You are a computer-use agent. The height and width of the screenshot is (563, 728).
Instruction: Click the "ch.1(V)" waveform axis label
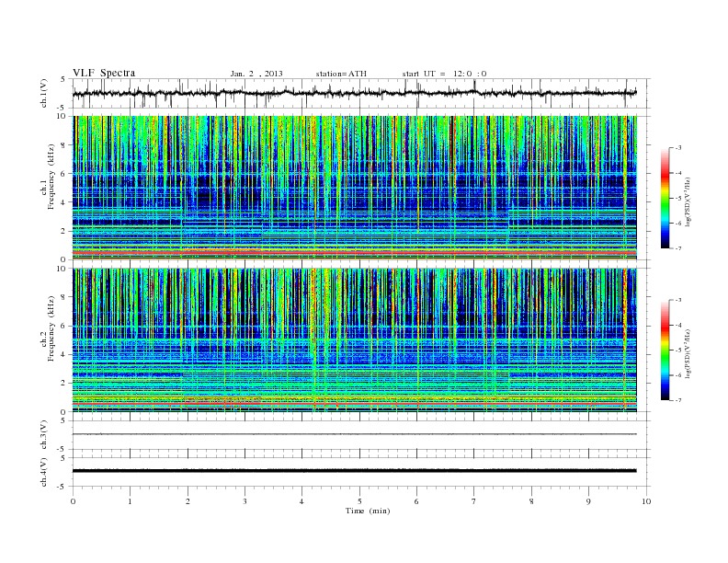point(44,93)
